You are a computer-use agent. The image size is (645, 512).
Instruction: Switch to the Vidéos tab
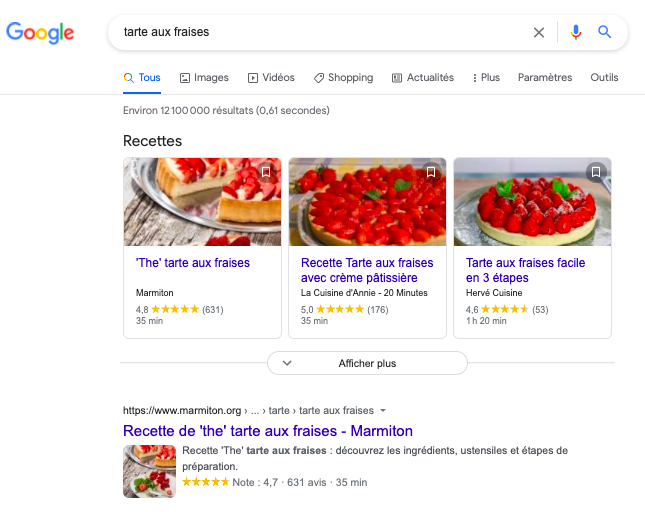(x=271, y=77)
